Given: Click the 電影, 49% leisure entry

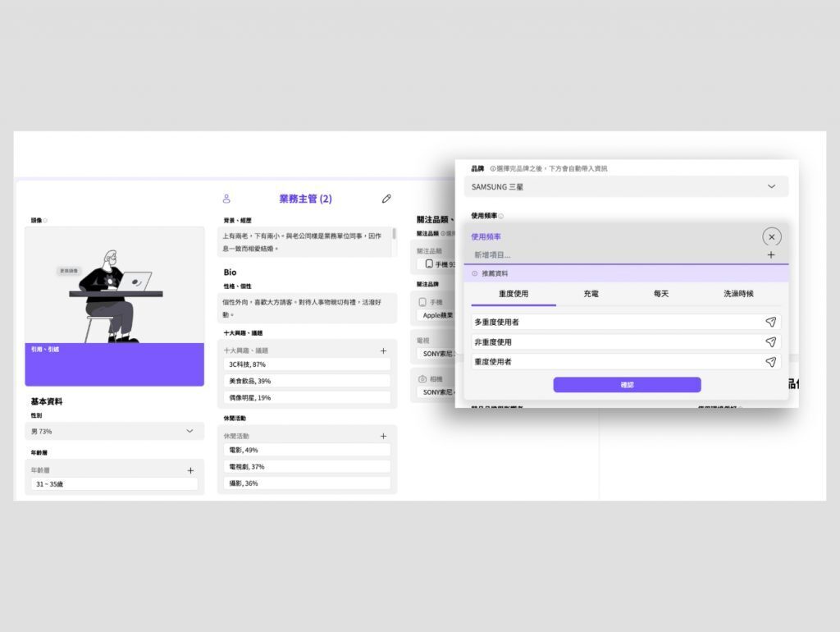Looking at the screenshot, I should [307, 451].
